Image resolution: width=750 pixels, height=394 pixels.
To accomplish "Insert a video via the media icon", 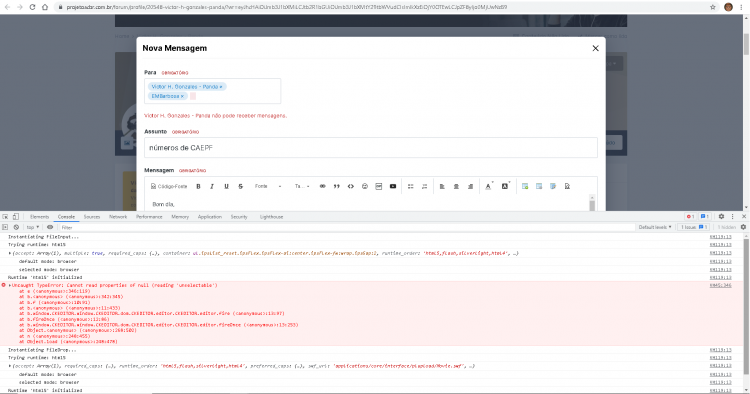I will [393, 186].
